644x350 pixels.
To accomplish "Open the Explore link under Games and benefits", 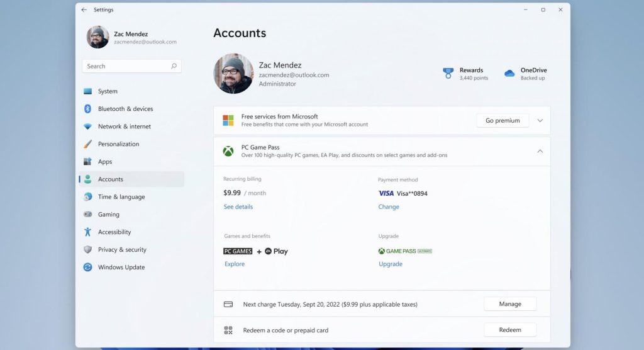I will [235, 264].
